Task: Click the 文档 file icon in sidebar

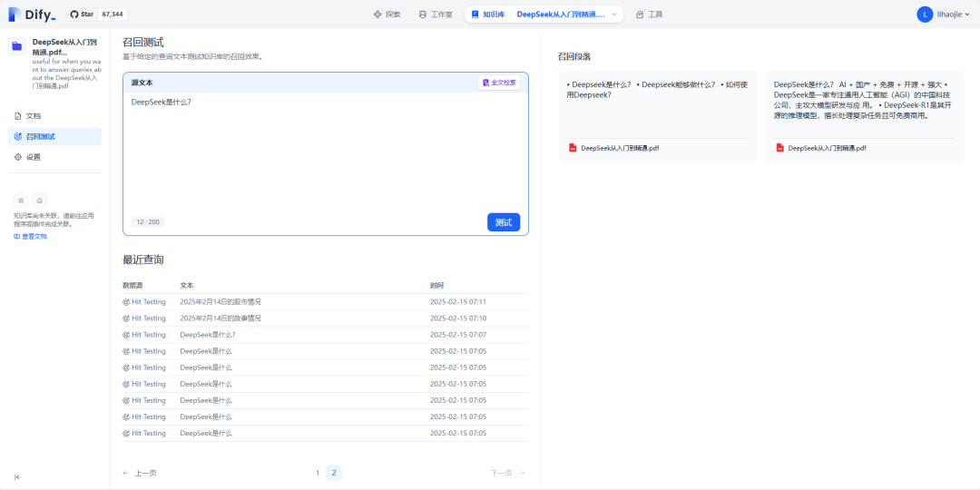Action: pos(17,116)
